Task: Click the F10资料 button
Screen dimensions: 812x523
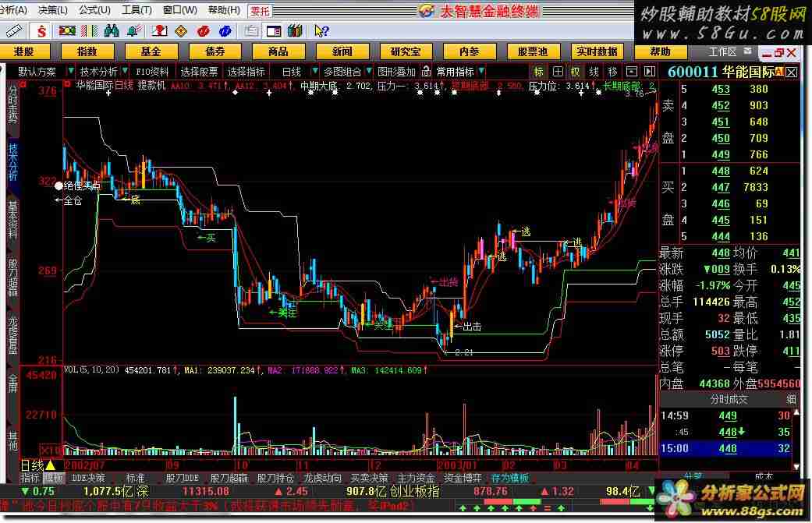Action: click(152, 72)
